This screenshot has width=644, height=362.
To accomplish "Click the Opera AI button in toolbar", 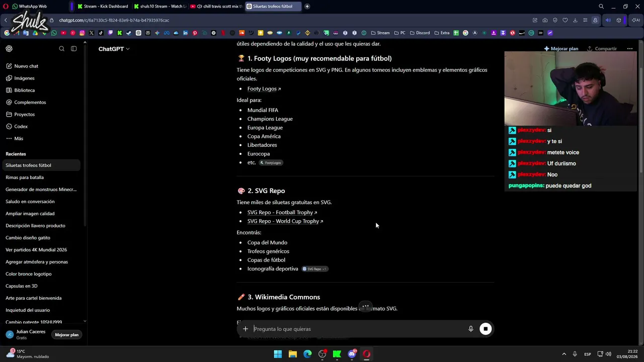I will 636,20.
